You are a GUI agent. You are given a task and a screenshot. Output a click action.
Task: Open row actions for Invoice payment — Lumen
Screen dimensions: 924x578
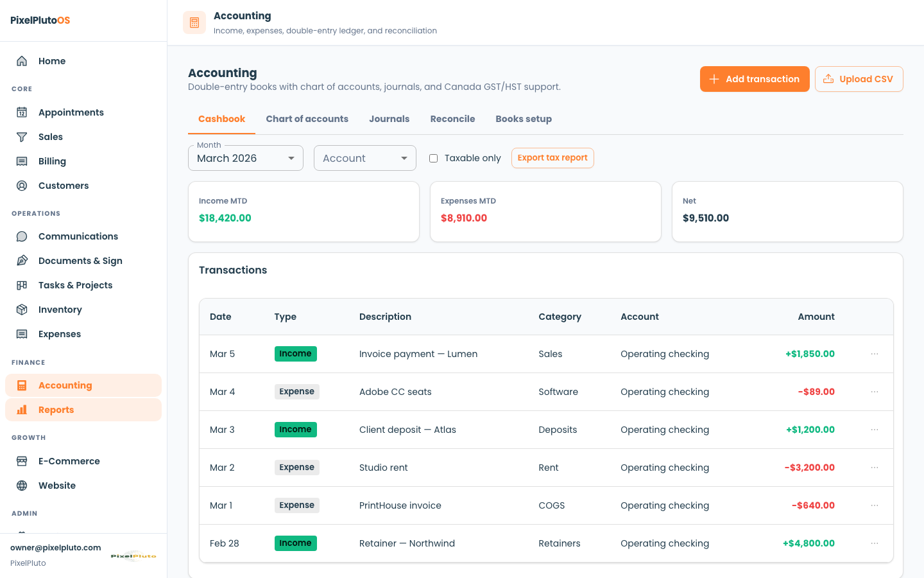875,354
